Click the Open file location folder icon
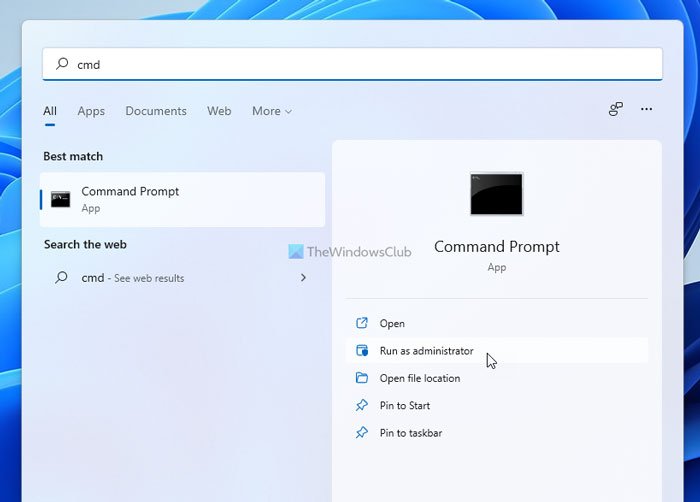The height and width of the screenshot is (502, 700). tap(362, 378)
